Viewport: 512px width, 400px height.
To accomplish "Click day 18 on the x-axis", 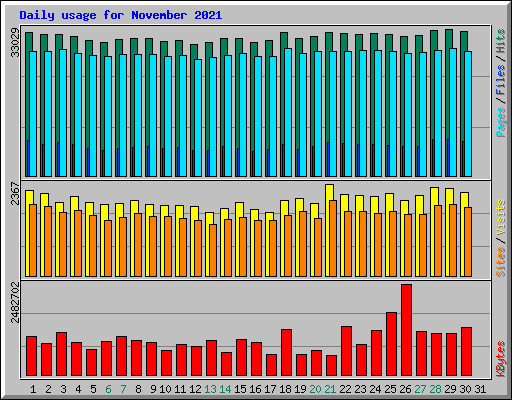I will tap(285, 389).
